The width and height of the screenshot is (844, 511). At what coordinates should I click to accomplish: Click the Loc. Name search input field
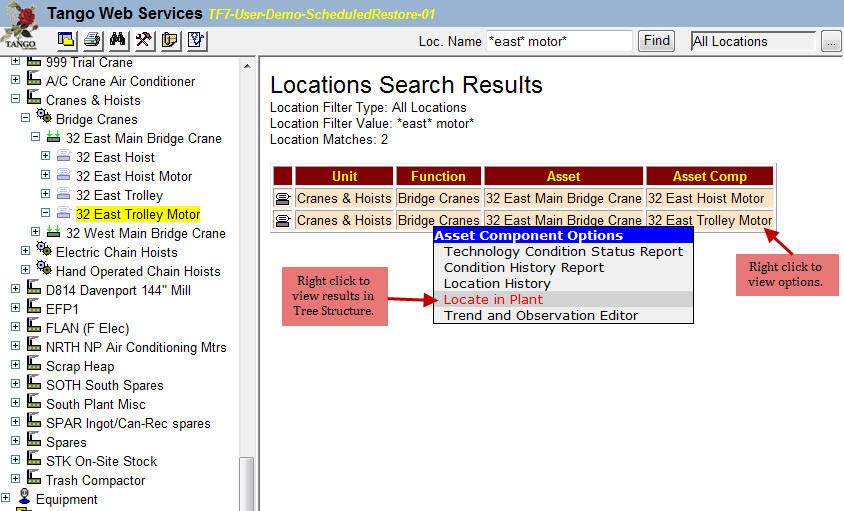(x=558, y=41)
